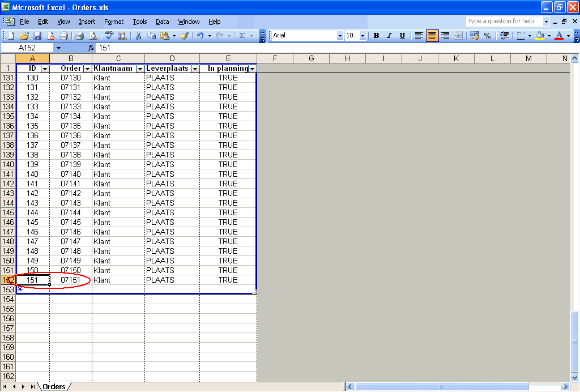Undo the last action
Viewport: 580px width, 392px height.
[x=200, y=36]
